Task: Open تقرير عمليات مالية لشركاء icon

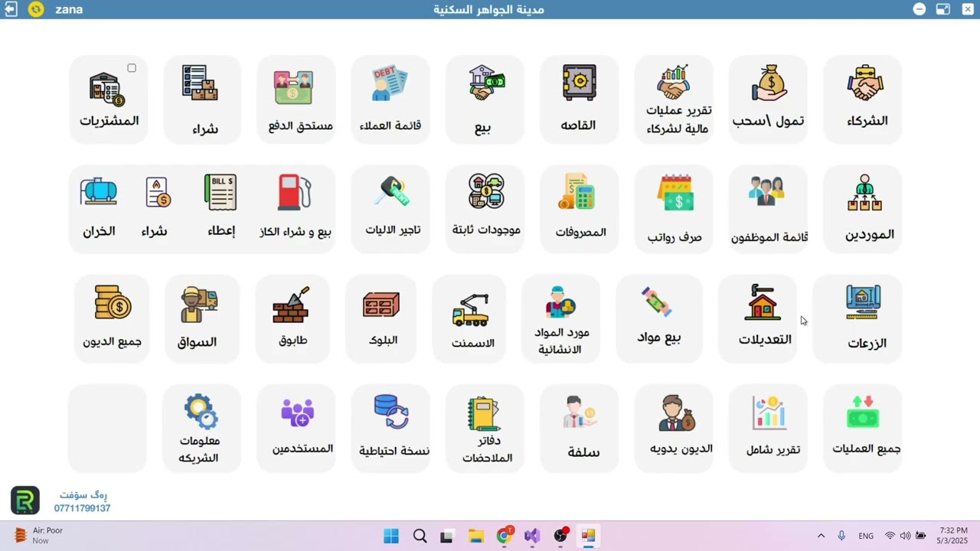Action: [674, 83]
